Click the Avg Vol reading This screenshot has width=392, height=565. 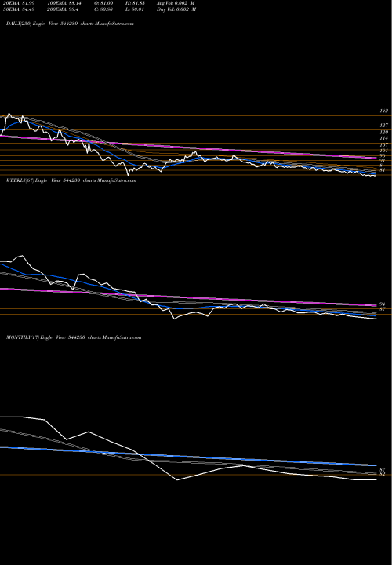click(176, 3)
